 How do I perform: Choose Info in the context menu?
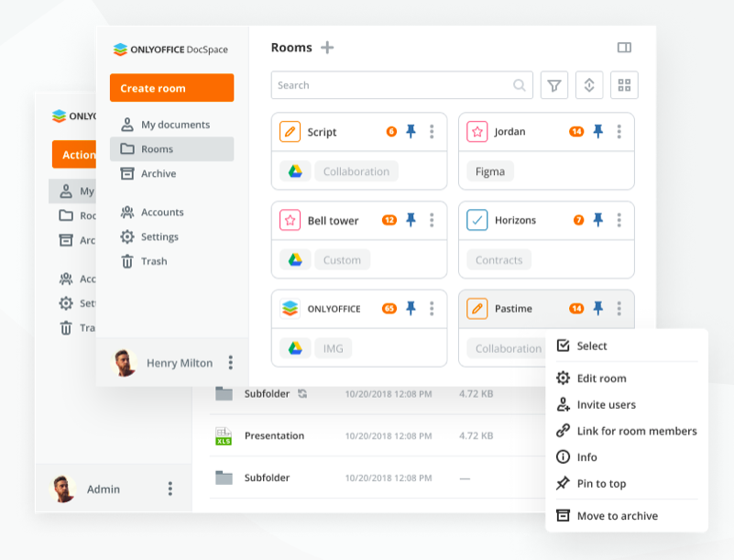click(627, 456)
